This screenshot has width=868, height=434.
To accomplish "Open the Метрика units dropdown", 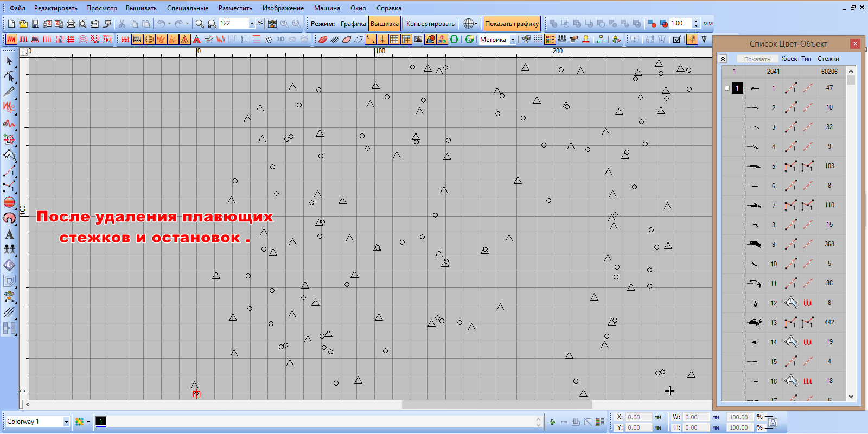I will [513, 40].
